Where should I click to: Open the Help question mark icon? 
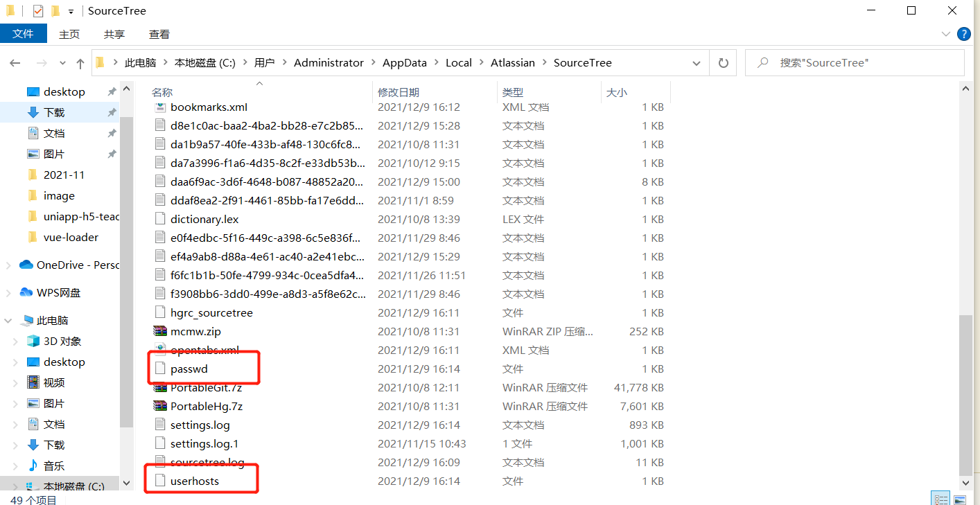pos(963,34)
